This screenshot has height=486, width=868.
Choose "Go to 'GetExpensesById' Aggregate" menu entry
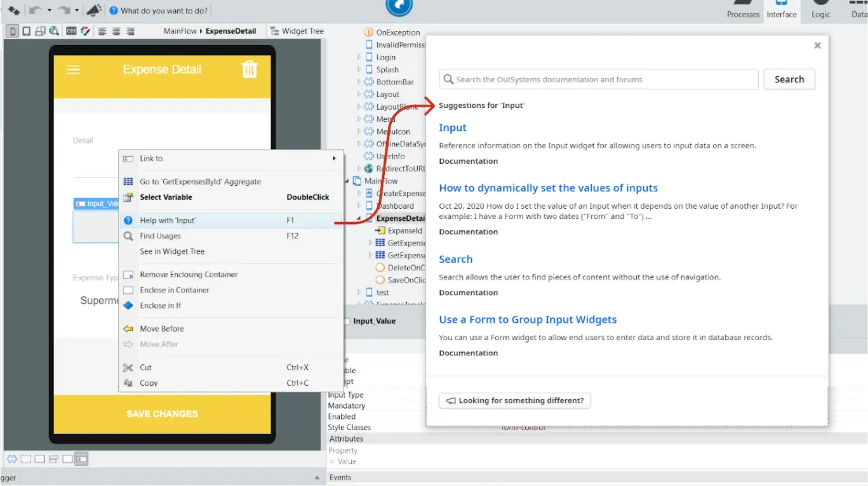(231, 181)
